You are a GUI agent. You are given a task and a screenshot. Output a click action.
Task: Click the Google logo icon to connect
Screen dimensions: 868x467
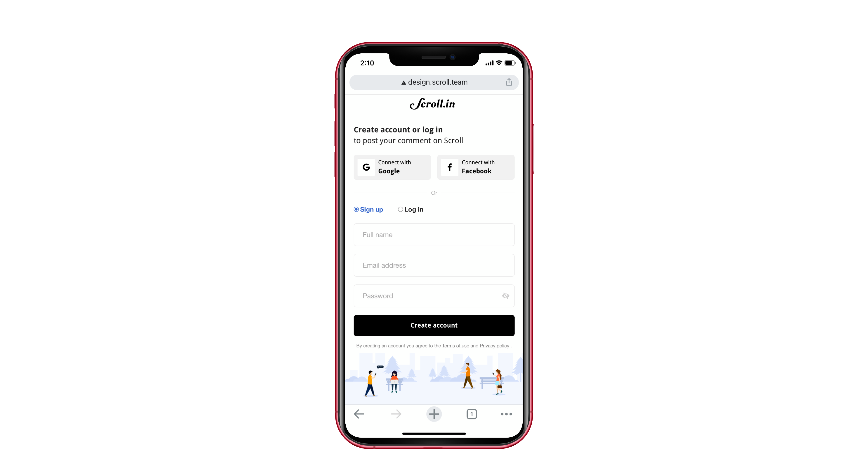pos(366,167)
